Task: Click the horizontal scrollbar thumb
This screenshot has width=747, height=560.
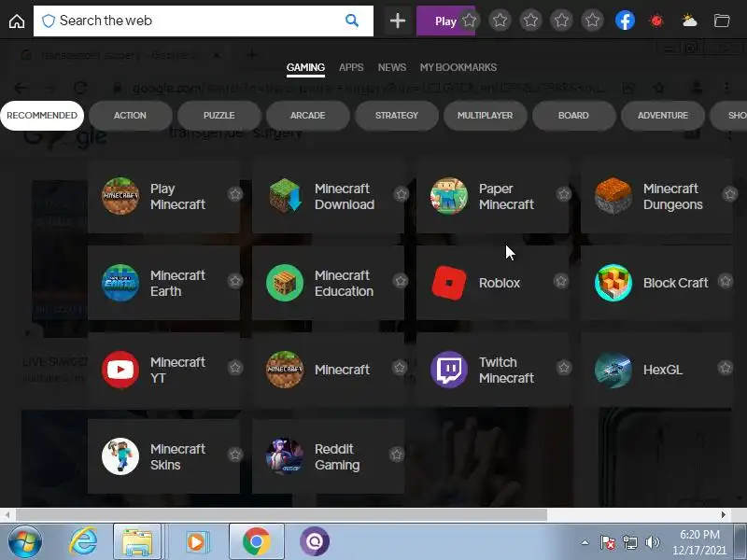Action: click(282, 515)
